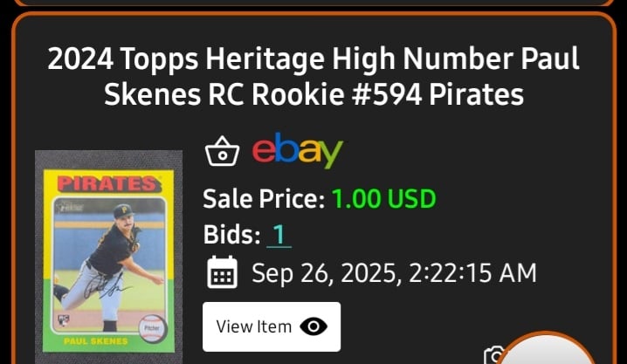Click the eye icon in View Item
The height and width of the screenshot is (364, 627).
pyautogui.click(x=313, y=326)
